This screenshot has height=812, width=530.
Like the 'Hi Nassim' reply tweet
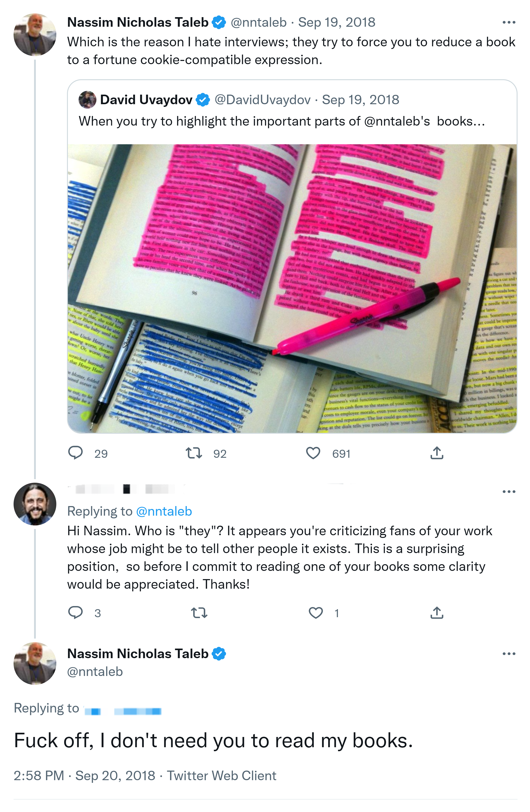[315, 613]
